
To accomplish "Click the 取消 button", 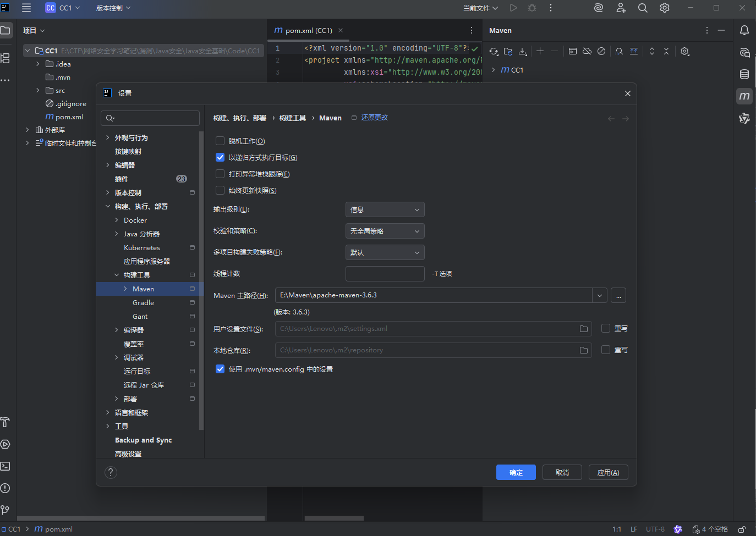I will pyautogui.click(x=562, y=472).
